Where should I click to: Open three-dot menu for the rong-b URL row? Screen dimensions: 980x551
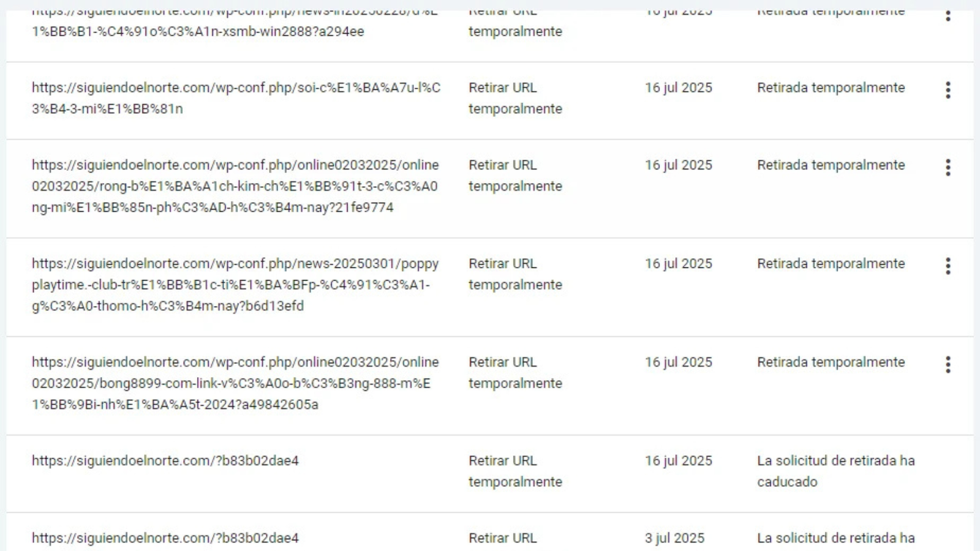pyautogui.click(x=948, y=167)
